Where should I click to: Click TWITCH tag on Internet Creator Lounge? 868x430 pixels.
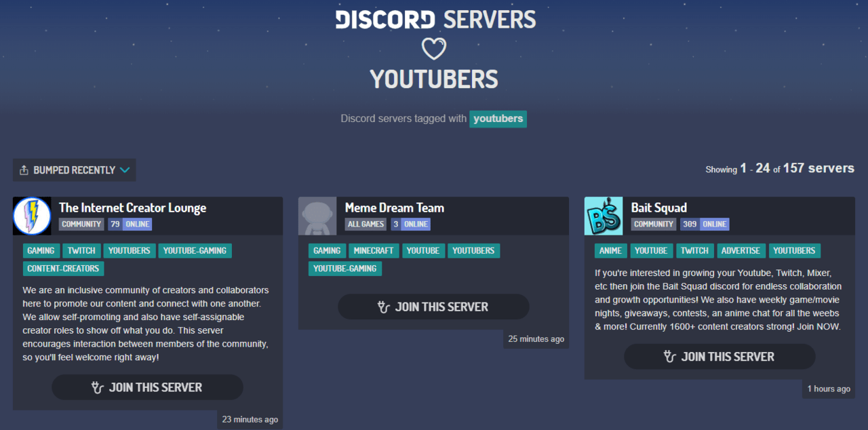tap(81, 250)
